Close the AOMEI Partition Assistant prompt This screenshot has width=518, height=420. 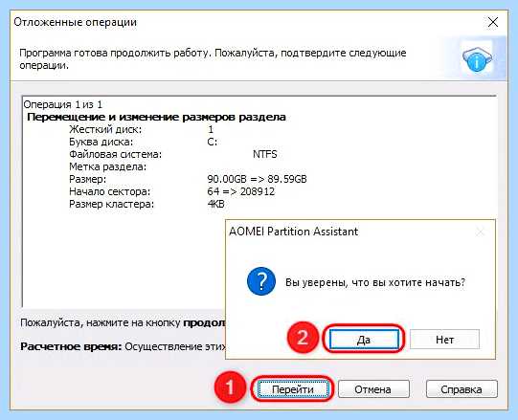tap(480, 232)
